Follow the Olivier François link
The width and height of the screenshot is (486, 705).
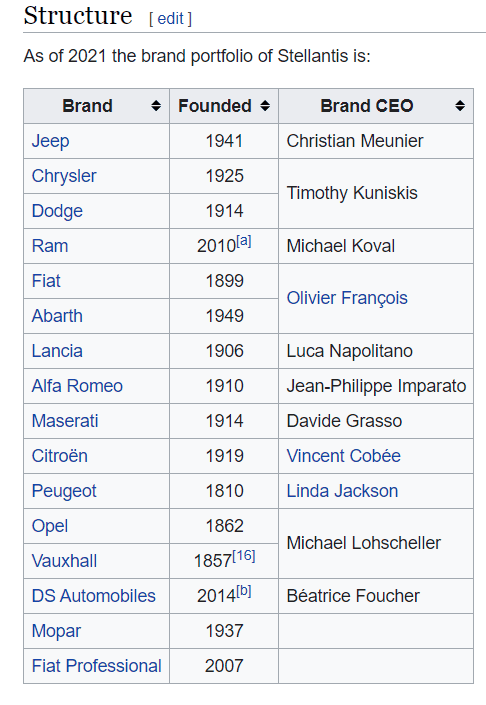[347, 298]
